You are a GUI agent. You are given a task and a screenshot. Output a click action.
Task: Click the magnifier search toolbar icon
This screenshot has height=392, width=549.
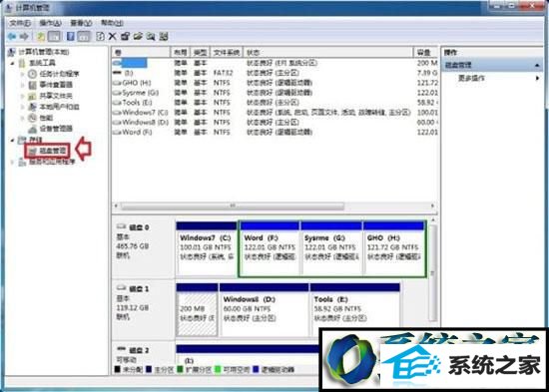[151, 36]
